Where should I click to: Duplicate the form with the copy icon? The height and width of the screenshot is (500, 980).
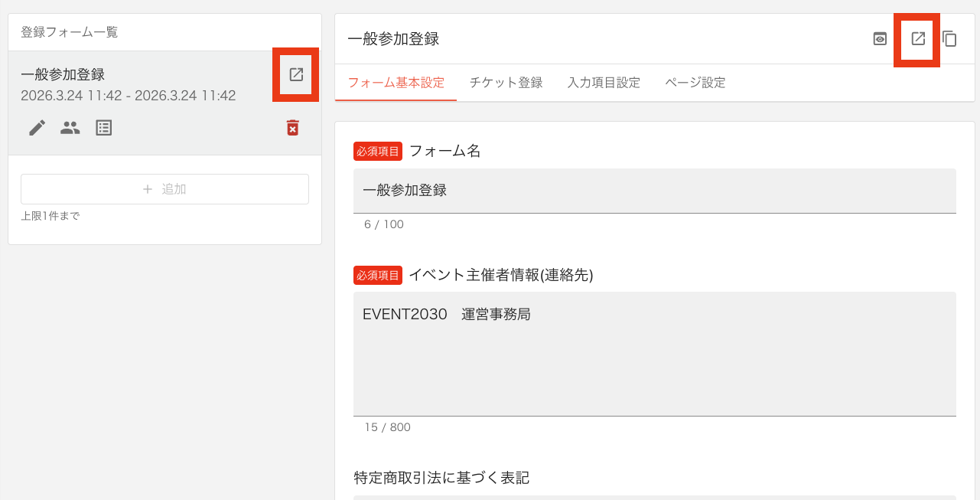click(x=949, y=38)
